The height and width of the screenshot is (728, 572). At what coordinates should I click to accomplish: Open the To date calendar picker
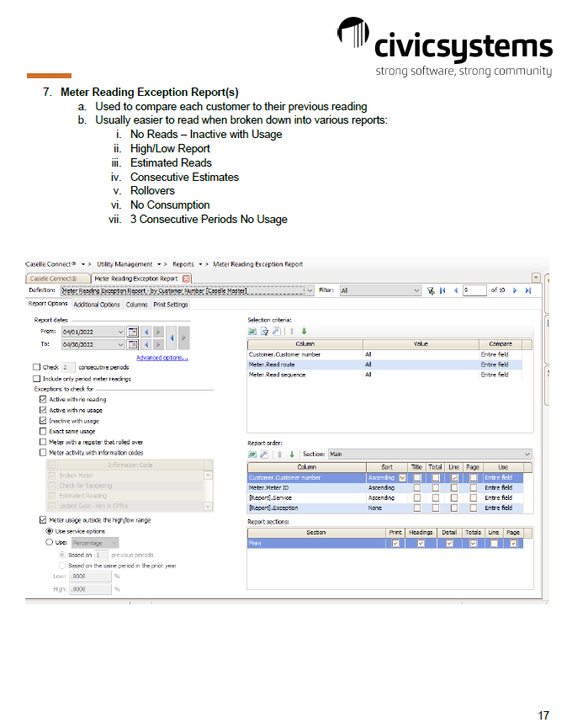pos(133,344)
